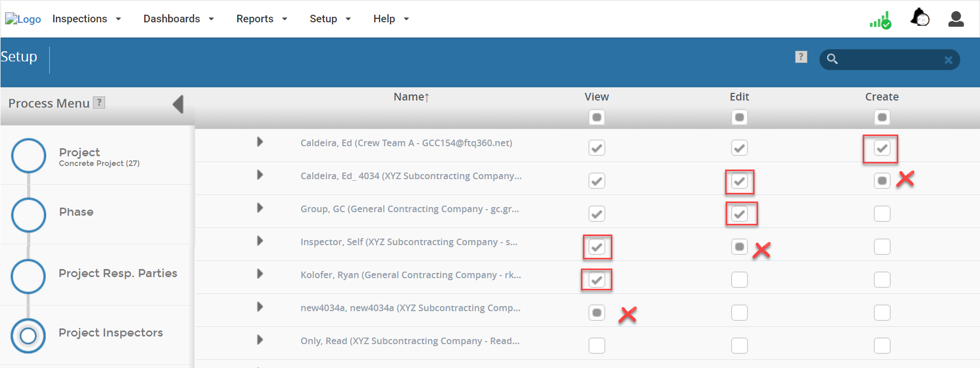Image resolution: width=980 pixels, height=368 pixels.
Task: Open the notifications bell icon
Action: (920, 17)
